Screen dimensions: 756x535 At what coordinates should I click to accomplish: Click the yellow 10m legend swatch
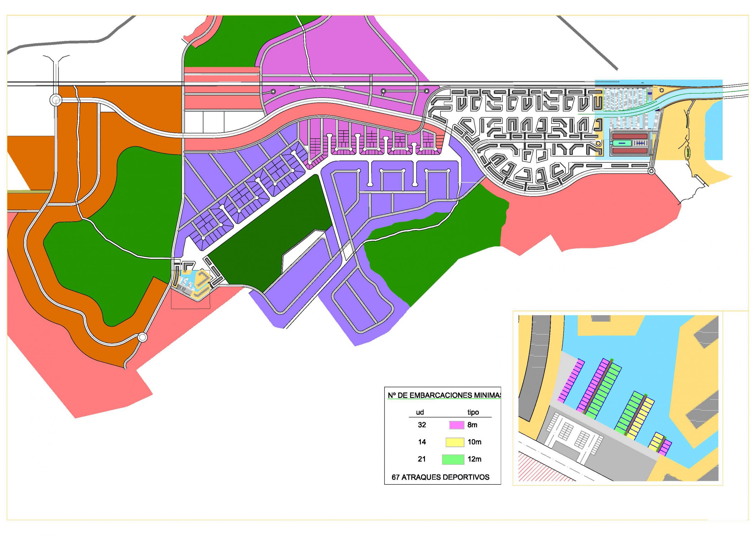click(455, 442)
